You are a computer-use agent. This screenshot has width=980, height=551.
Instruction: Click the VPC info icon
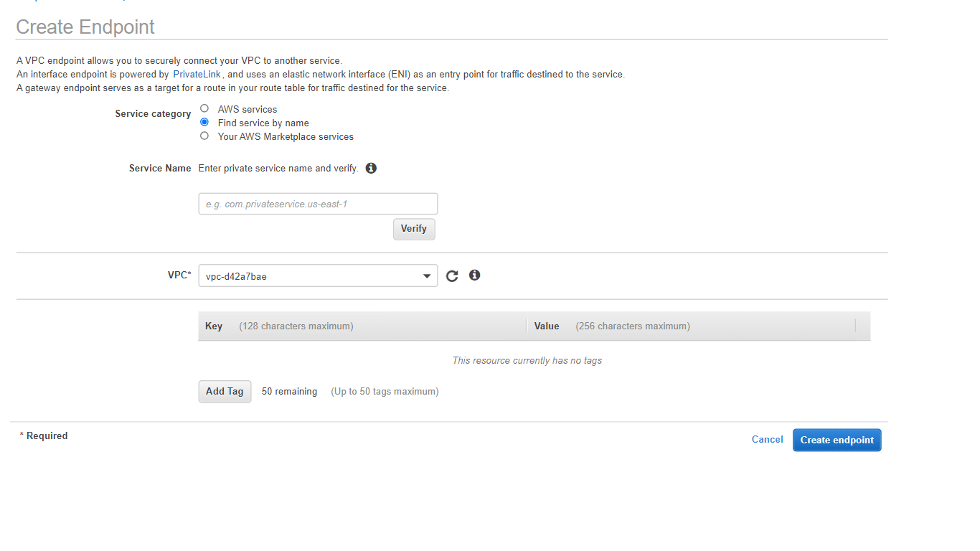coord(474,275)
